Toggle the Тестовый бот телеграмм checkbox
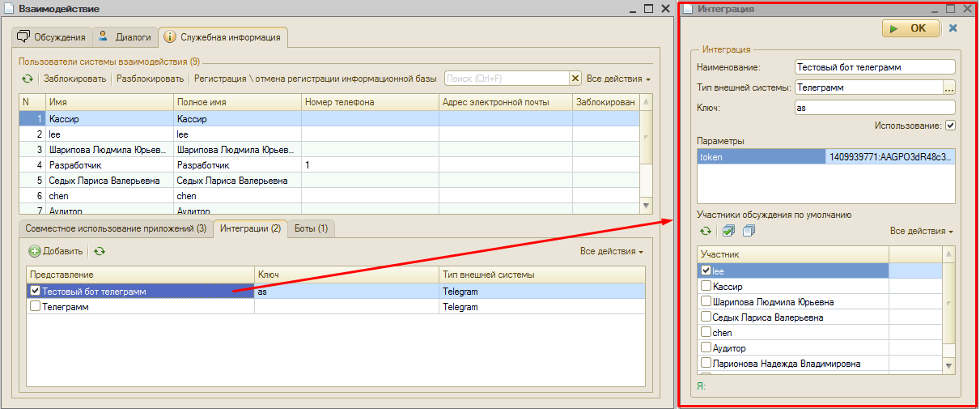 point(35,291)
